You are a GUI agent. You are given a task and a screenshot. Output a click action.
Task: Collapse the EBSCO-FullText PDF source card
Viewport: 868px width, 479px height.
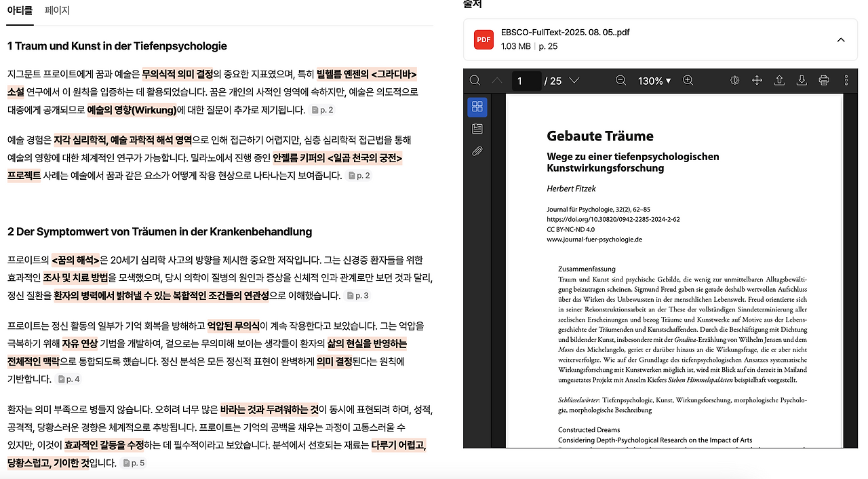coord(841,39)
